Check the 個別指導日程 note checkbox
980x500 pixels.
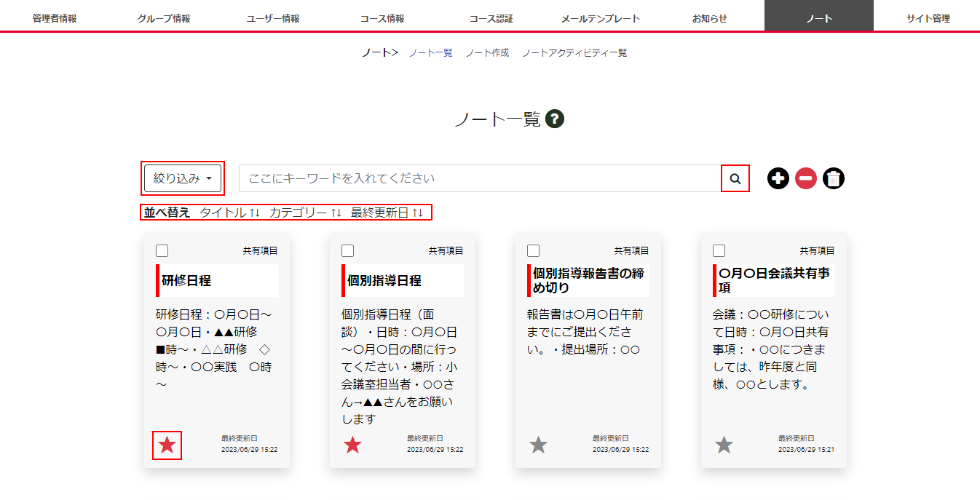[347, 250]
